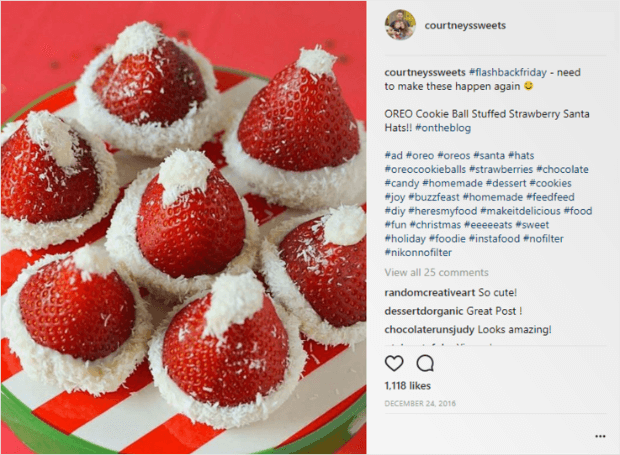Like the post with the heart icon
The width and height of the screenshot is (620, 455).
pyautogui.click(x=394, y=363)
